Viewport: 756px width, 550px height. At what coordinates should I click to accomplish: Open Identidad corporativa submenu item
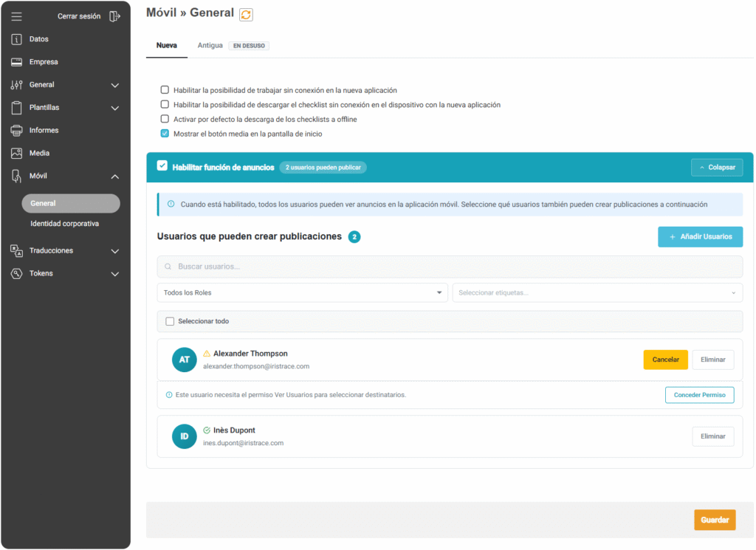point(64,224)
